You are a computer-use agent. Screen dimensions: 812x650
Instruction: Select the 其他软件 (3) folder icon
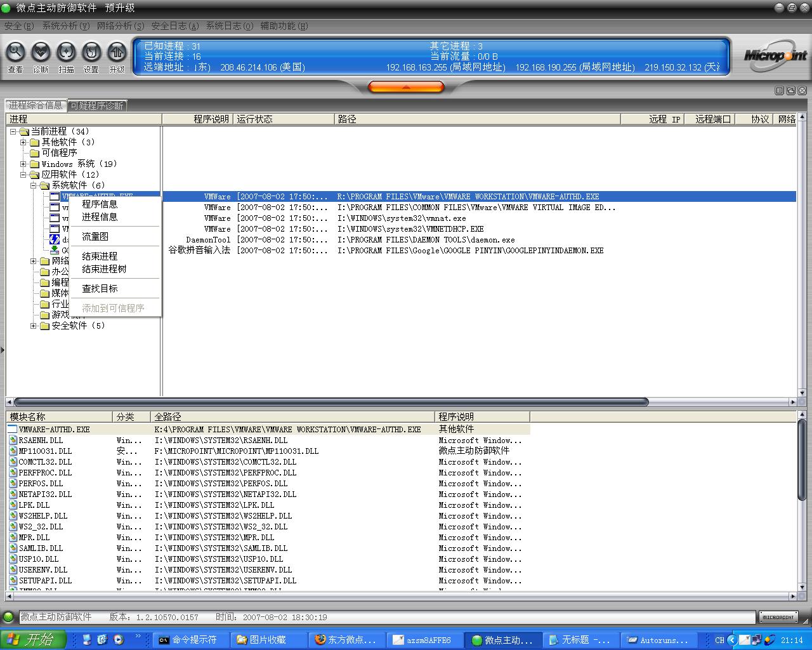coord(35,142)
